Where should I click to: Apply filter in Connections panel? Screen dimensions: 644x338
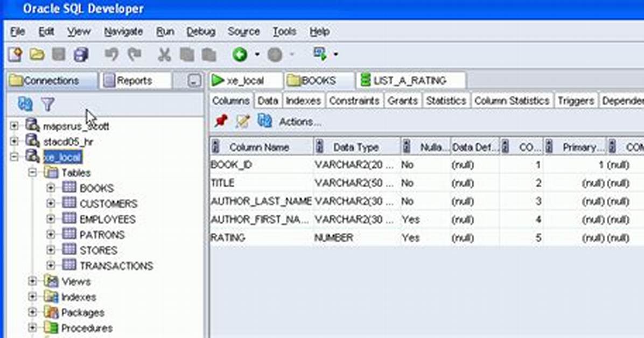pos(47,104)
